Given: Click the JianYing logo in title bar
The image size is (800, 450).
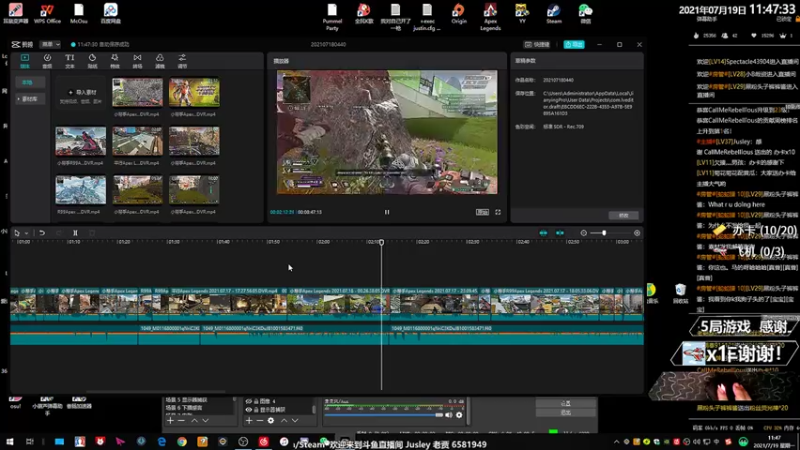Looking at the screenshot, I should pos(22,44).
